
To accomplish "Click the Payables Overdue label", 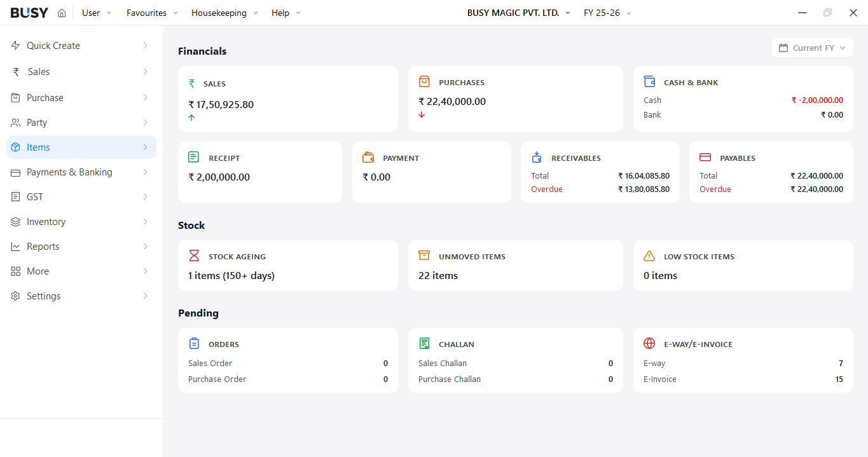I will (715, 189).
